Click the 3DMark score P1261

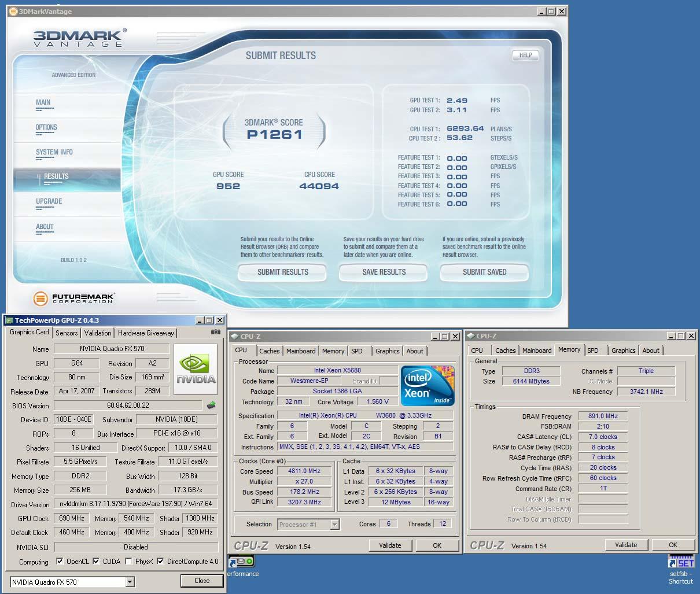click(274, 134)
